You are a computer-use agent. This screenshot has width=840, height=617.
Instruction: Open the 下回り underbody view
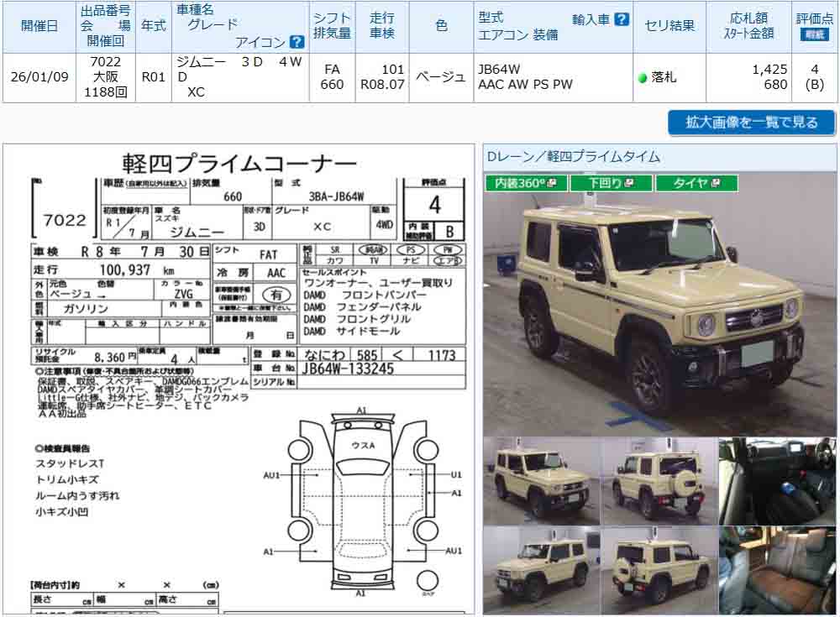[611, 183]
